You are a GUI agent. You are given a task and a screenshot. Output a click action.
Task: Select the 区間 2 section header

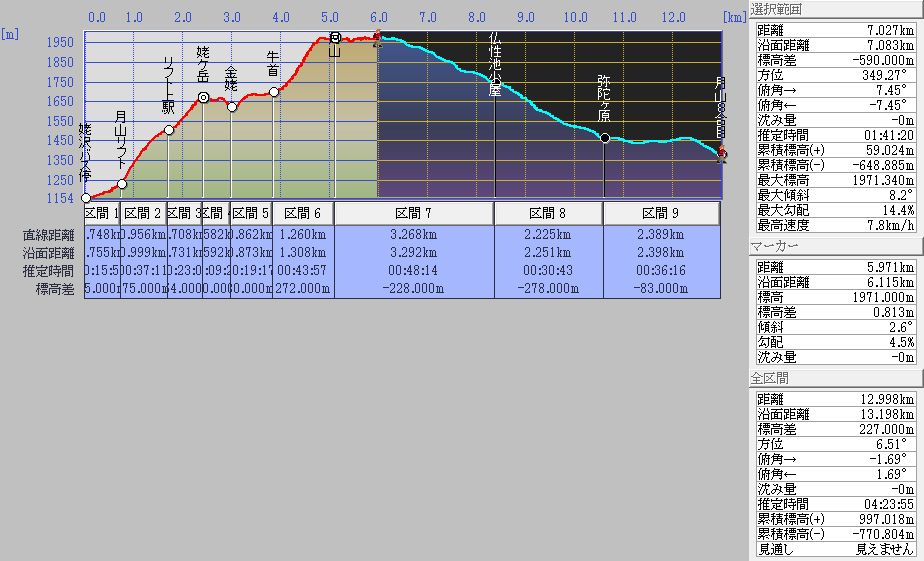click(x=143, y=214)
